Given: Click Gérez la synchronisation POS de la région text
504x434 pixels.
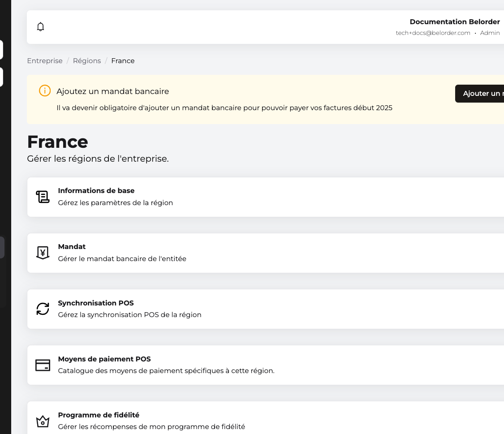Looking at the screenshot, I should pyautogui.click(x=129, y=315).
